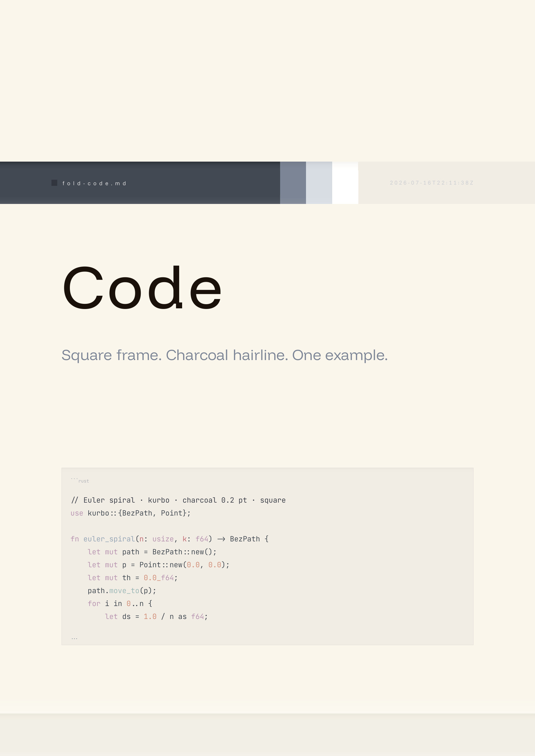The height and width of the screenshot is (756, 535).
Task: Click the use kurbo import line
Action: click(x=130, y=513)
